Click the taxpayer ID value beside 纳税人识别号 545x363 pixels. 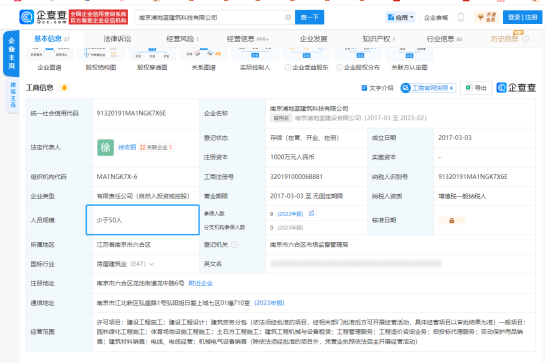[473, 177]
